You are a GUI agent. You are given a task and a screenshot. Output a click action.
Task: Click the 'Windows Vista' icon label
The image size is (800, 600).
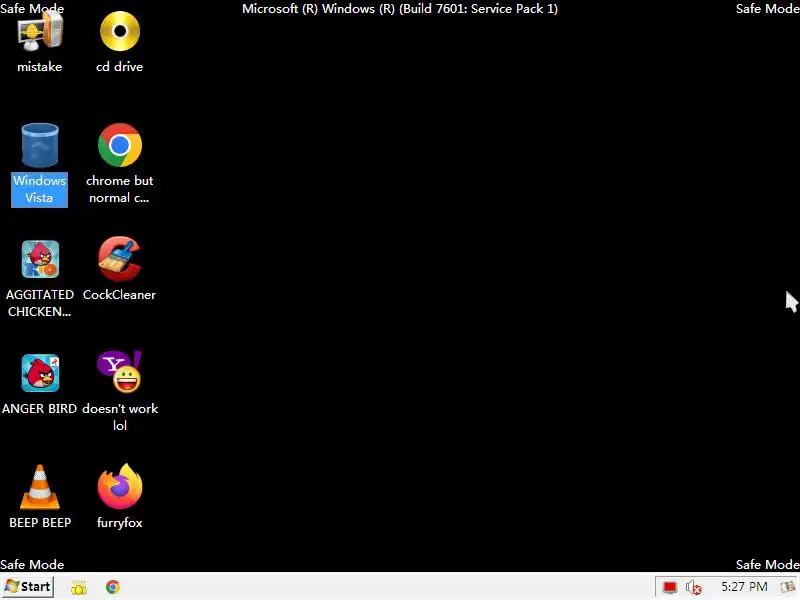coord(39,189)
